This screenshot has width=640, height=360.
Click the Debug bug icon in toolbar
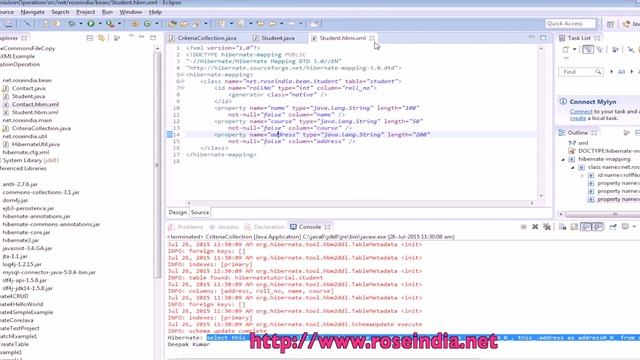(x=72, y=24)
